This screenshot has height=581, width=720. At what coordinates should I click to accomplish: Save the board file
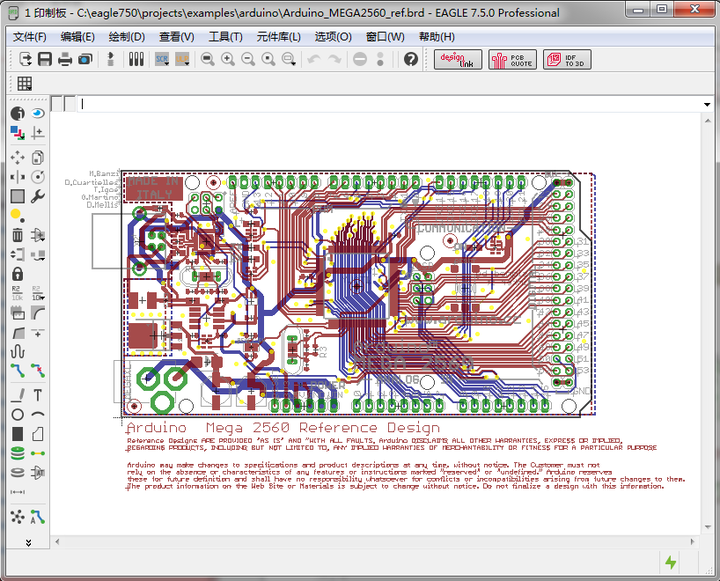click(45, 59)
